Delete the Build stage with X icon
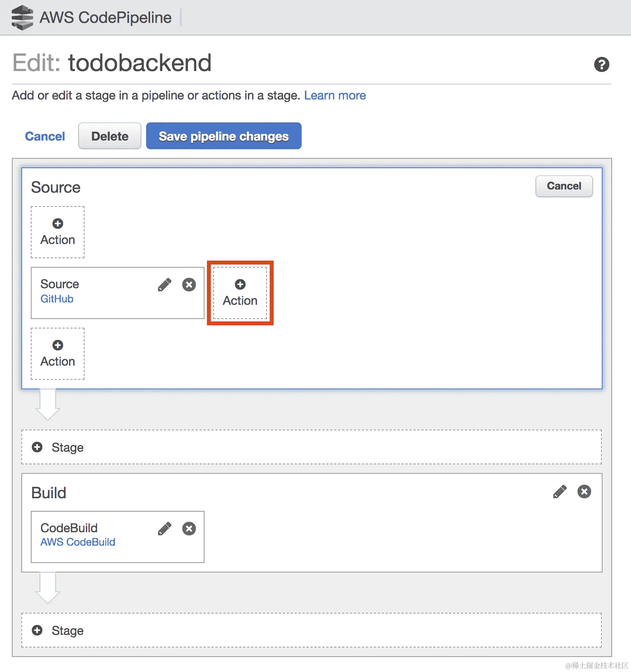This screenshot has height=672, width=631. (584, 492)
